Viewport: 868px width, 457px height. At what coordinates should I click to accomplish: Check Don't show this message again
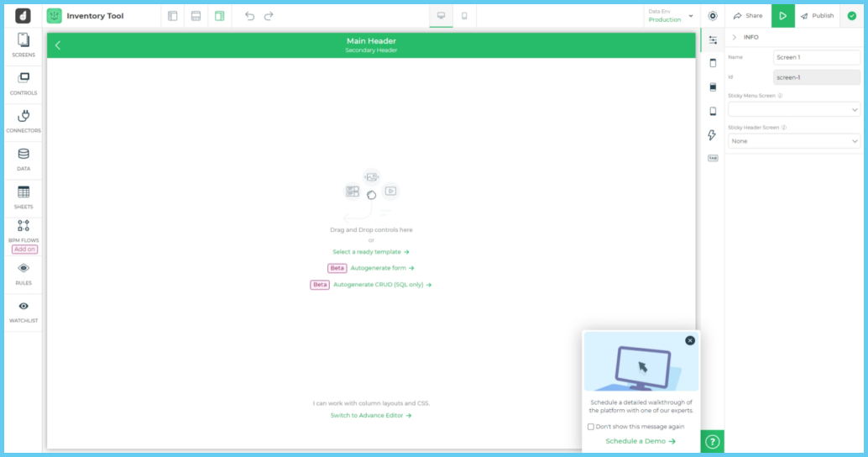tap(591, 427)
